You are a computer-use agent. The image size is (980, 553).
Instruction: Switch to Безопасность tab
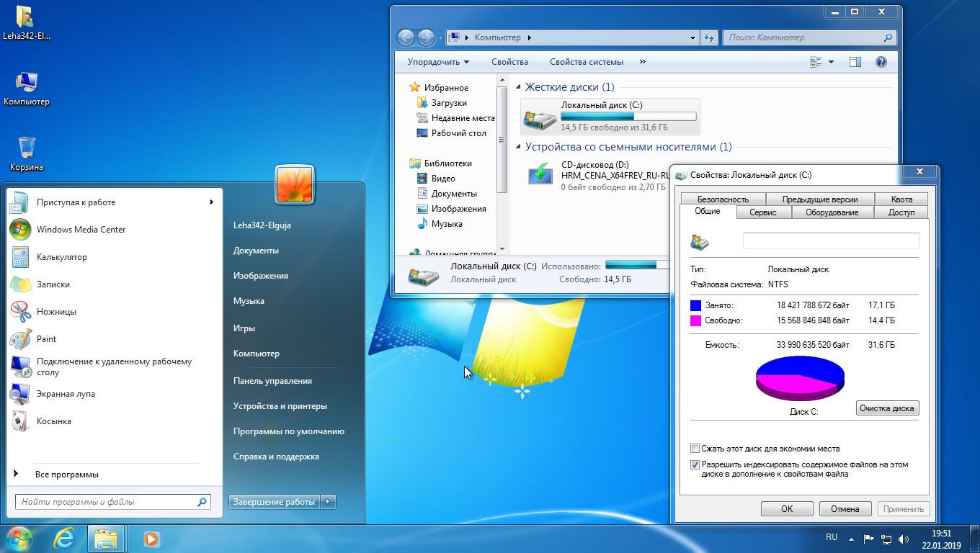[x=723, y=199]
